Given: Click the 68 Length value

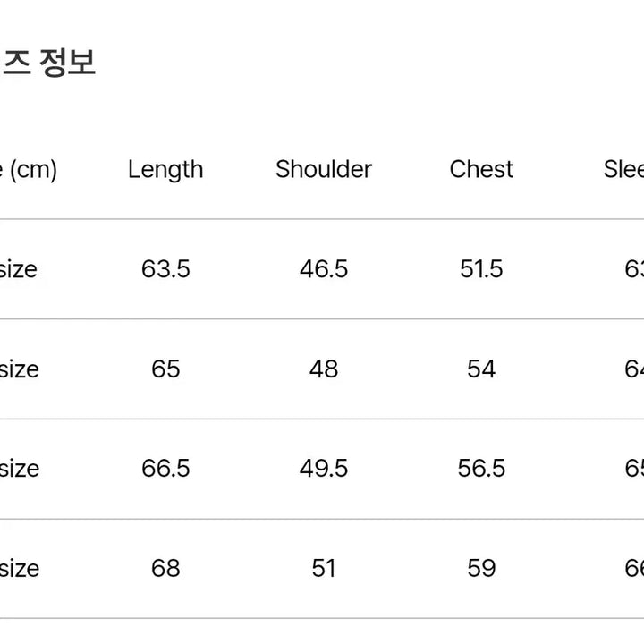Looking at the screenshot, I should [x=165, y=568].
